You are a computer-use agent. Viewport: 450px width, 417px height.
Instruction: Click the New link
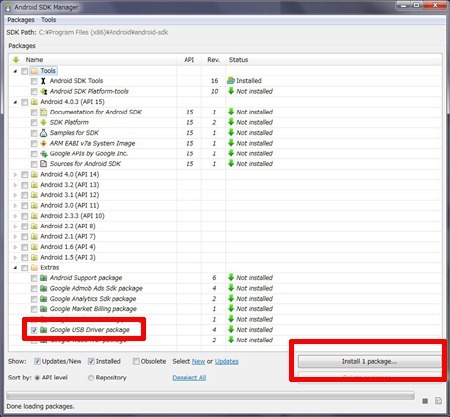pos(198,361)
